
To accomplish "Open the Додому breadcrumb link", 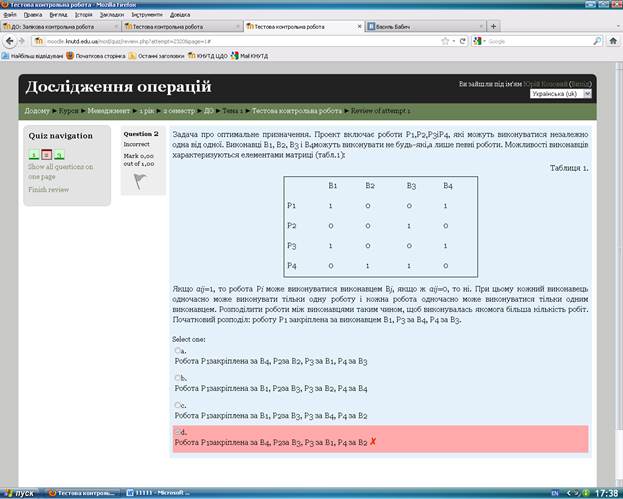I will pyautogui.click(x=37, y=111).
